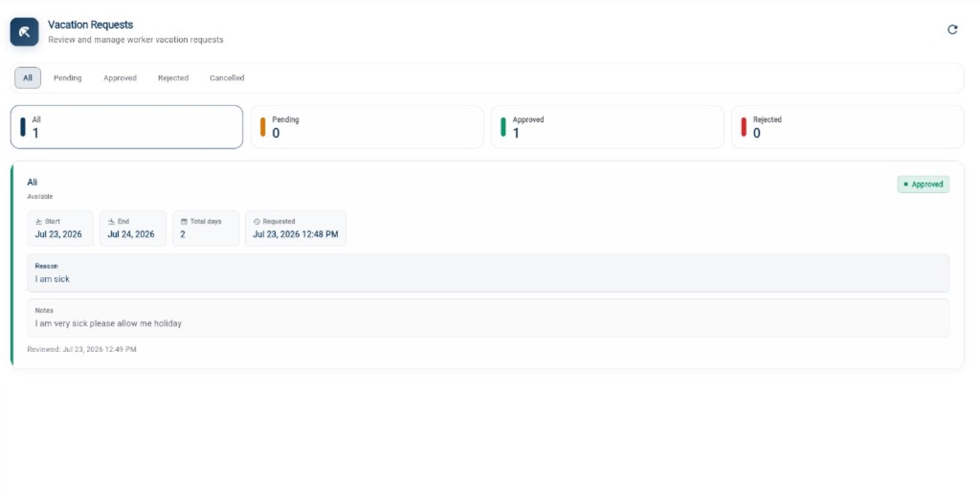Image resolution: width=980 pixels, height=499 pixels.
Task: Click the Reviewed timestamp line
Action: 81,349
